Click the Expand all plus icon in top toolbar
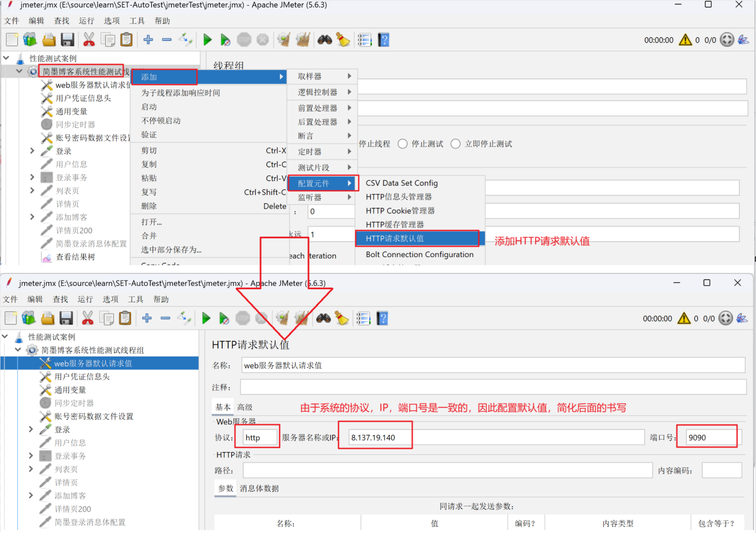This screenshot has width=756, height=533. (148, 40)
